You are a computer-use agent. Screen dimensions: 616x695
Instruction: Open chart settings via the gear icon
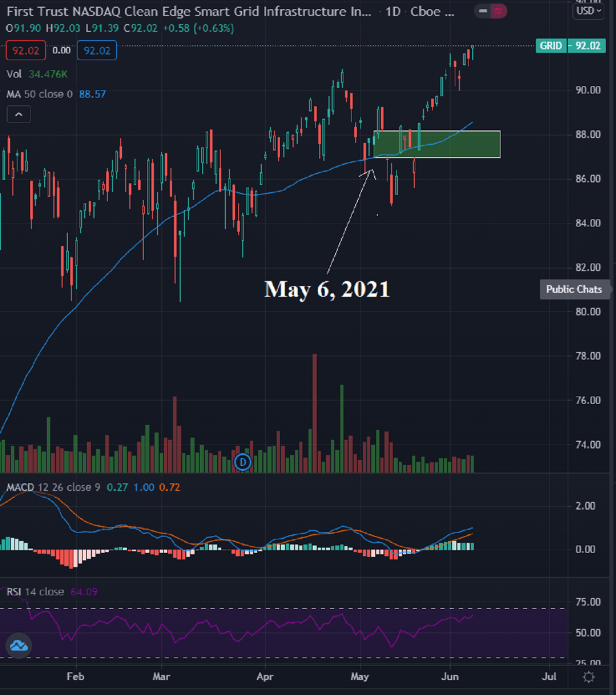pyautogui.click(x=589, y=677)
